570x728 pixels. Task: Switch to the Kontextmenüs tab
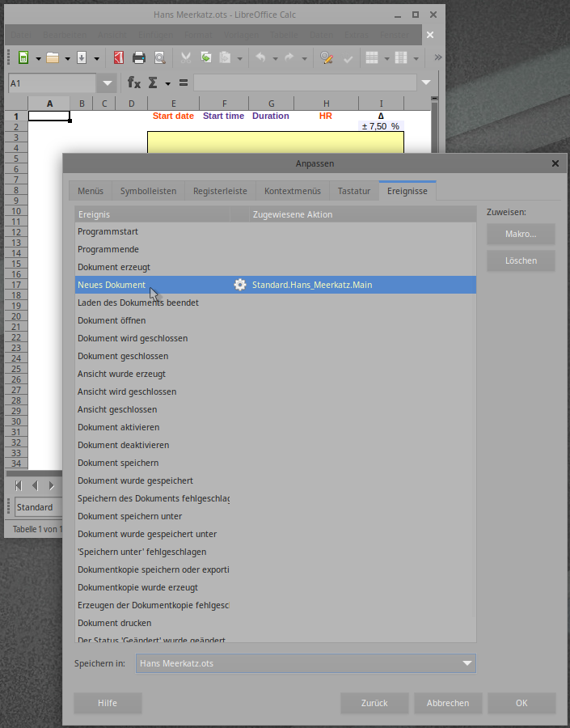click(x=293, y=191)
